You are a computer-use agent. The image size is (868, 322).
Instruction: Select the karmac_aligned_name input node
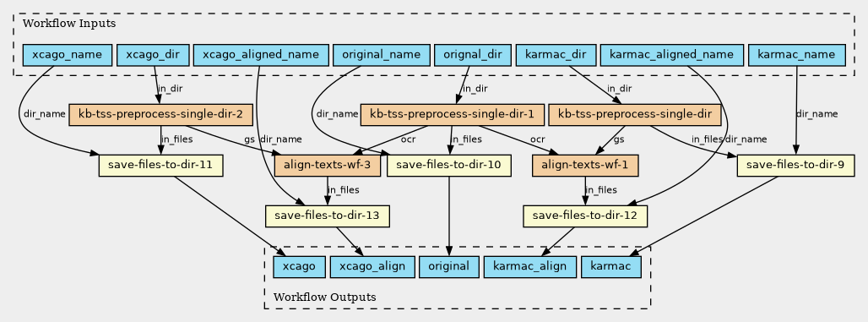coord(671,55)
